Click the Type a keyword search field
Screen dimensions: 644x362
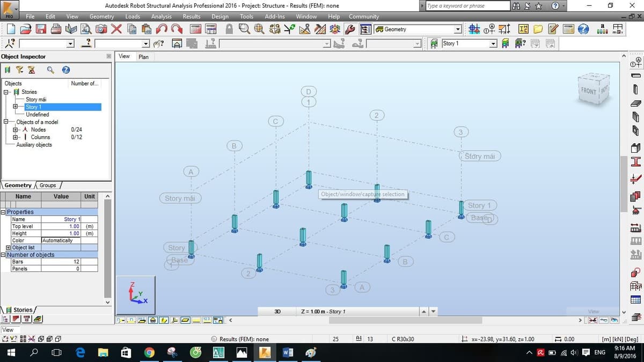click(x=467, y=6)
